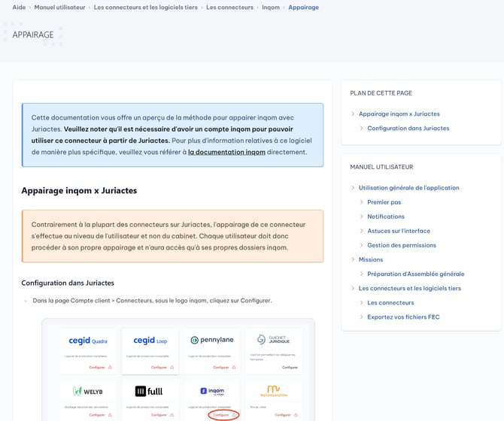Click chevron beside Appairage inqom x Juriactes

(x=352, y=114)
